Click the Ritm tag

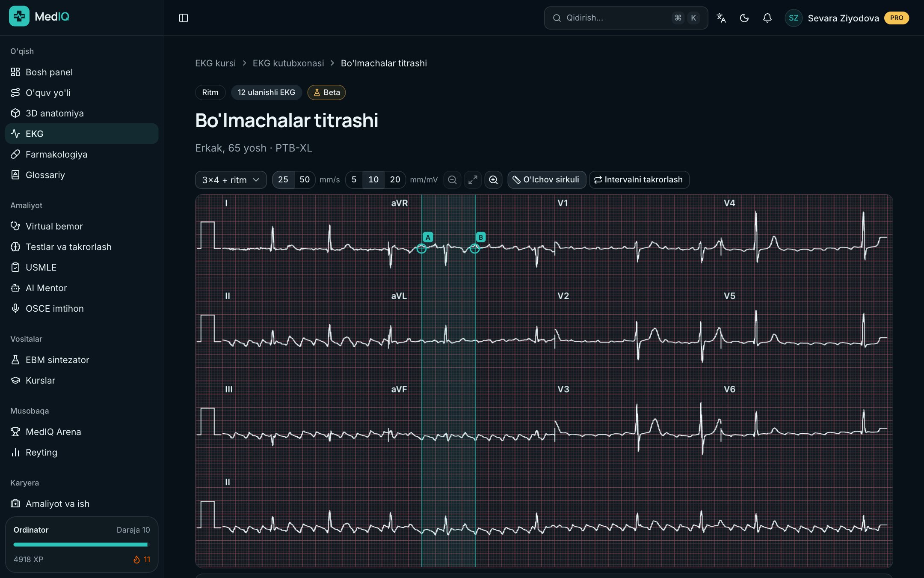pyautogui.click(x=210, y=92)
